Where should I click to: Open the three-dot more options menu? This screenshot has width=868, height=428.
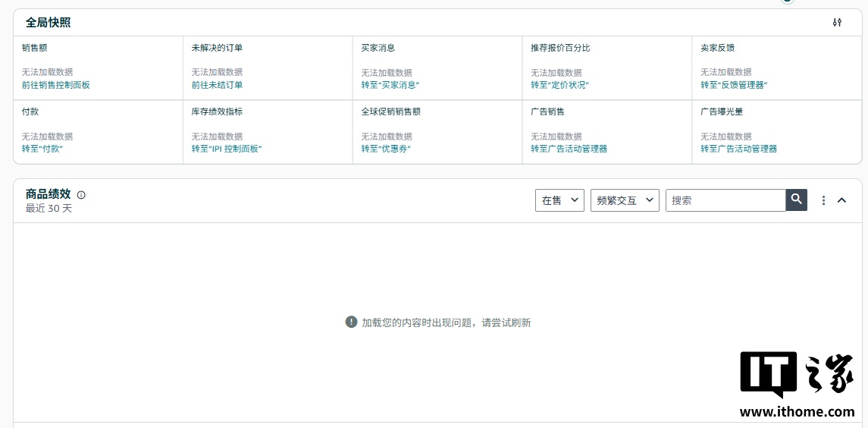tap(823, 200)
